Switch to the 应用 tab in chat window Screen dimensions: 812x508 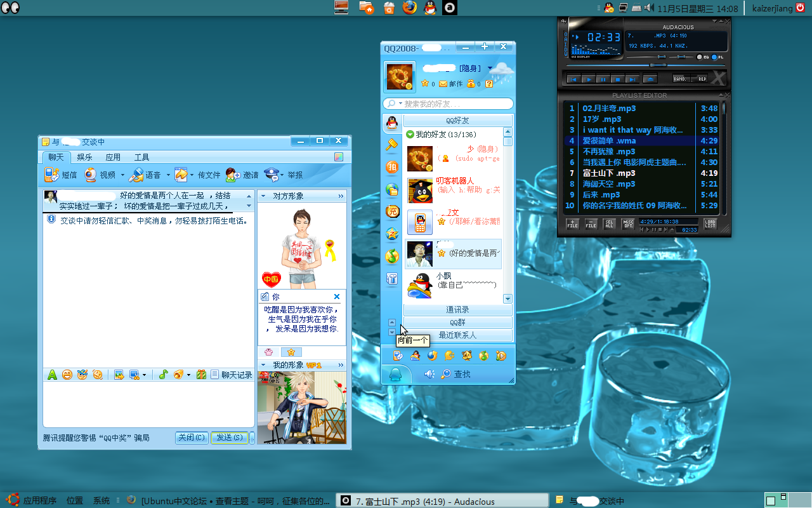pos(113,157)
